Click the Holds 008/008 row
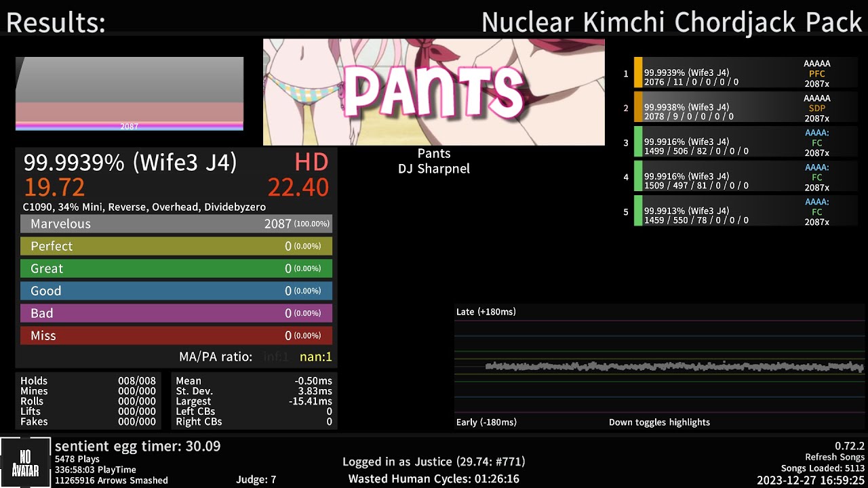The image size is (868, 488). (88, 381)
